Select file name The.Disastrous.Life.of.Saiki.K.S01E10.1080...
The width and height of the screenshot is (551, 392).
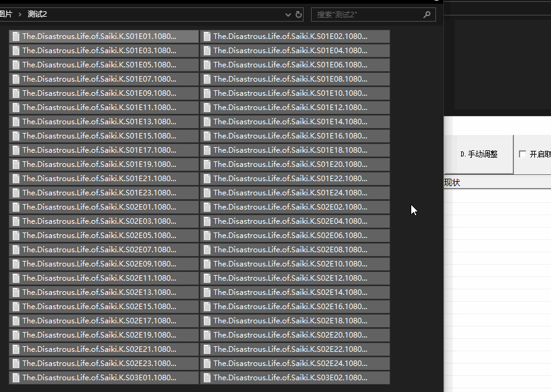click(290, 93)
